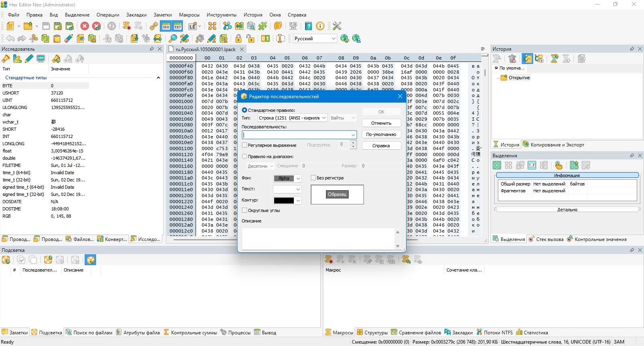This screenshot has width=644, height=346.
Task: Click the closed padlock icon
Action: tap(238, 39)
